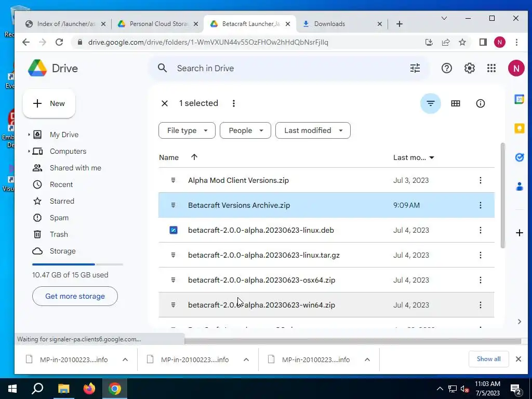Click Show all downloads button
This screenshot has width=532, height=399.
point(488,359)
